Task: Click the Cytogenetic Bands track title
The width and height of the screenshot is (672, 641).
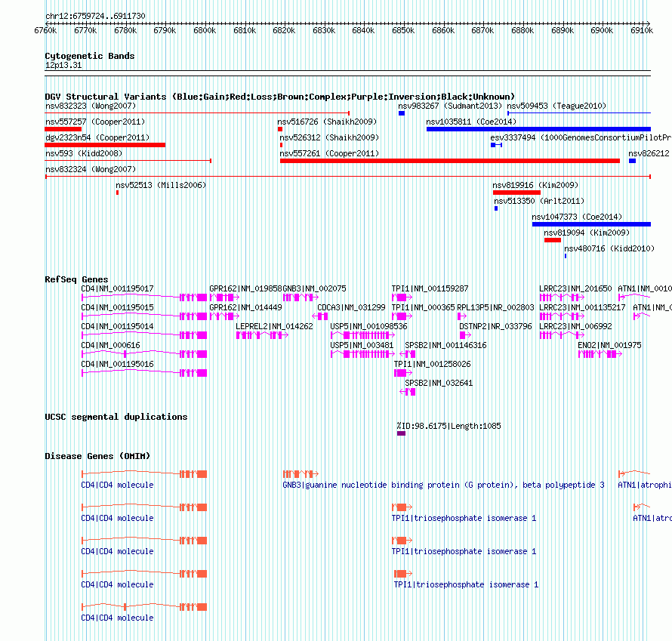Action: (x=90, y=56)
